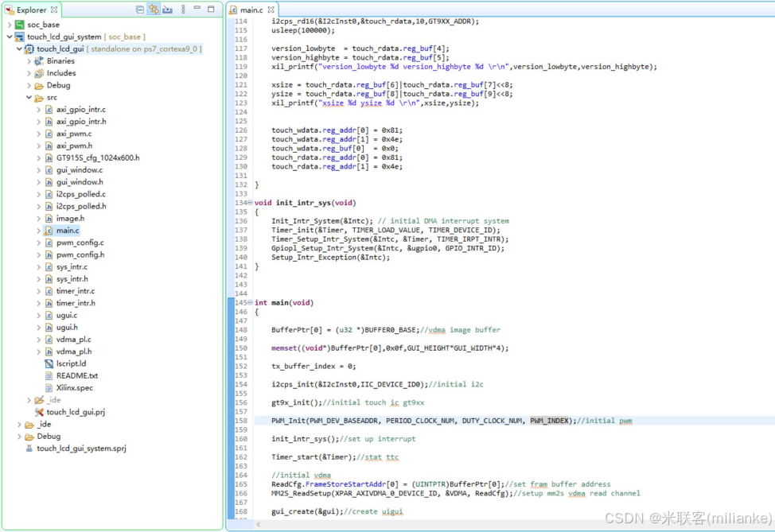Image resolution: width=775 pixels, height=532 pixels.
Task: Click the linker script icon beside lscript.ld
Action: pyautogui.click(x=49, y=363)
